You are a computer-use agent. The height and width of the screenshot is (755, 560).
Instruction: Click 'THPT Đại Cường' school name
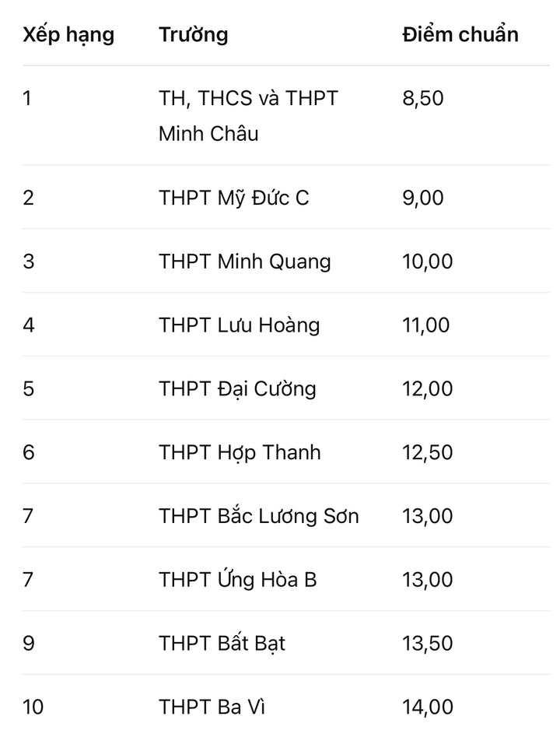pos(238,389)
